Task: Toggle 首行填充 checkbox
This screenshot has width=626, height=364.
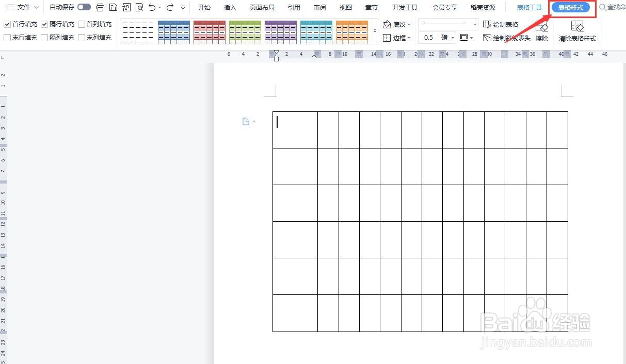Action: click(7, 24)
